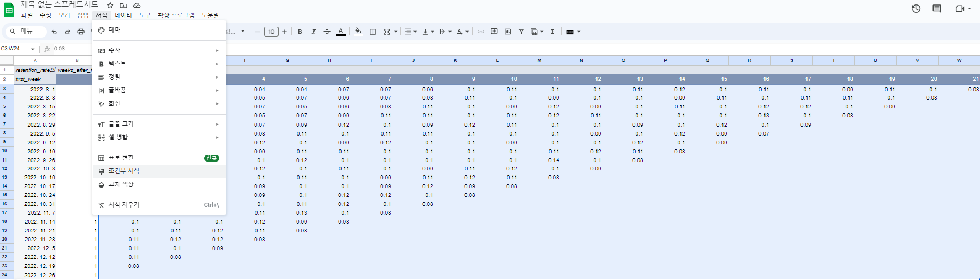The image size is (980, 280).
Task: Expand the 회전 submenu
Action: pyautogui.click(x=159, y=103)
